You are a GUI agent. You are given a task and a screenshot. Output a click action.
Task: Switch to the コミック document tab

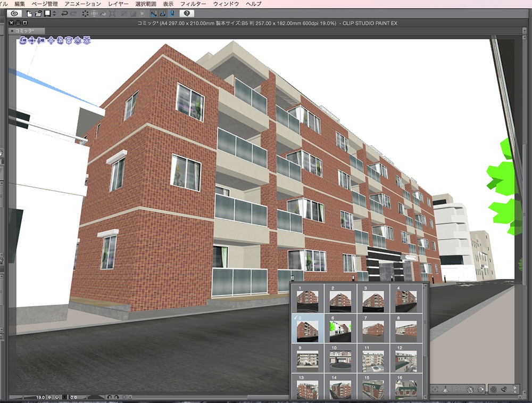24,30
